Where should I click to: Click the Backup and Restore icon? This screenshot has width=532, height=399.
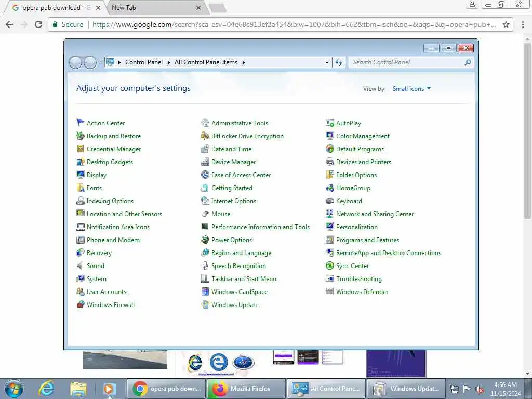pos(81,136)
